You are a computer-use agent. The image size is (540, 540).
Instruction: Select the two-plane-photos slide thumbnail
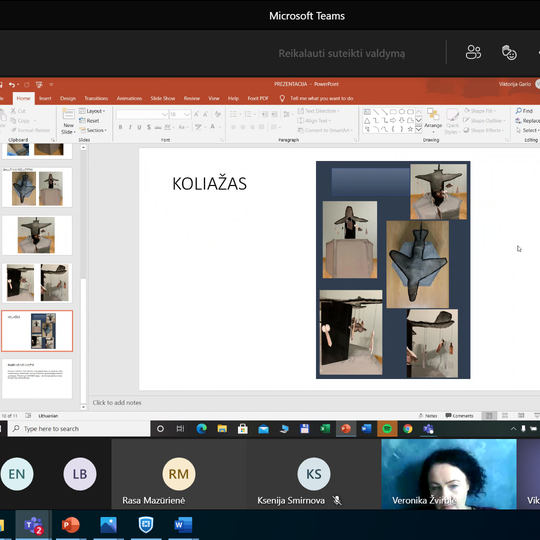coord(37,187)
